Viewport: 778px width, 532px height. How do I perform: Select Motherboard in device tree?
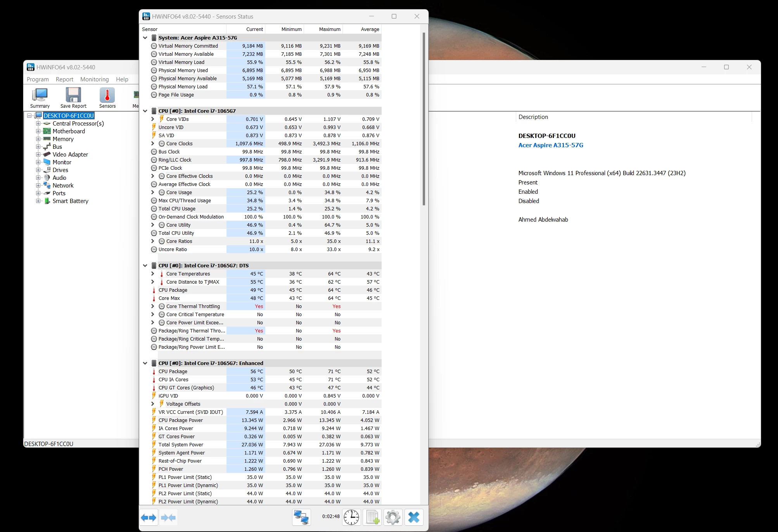(69, 131)
